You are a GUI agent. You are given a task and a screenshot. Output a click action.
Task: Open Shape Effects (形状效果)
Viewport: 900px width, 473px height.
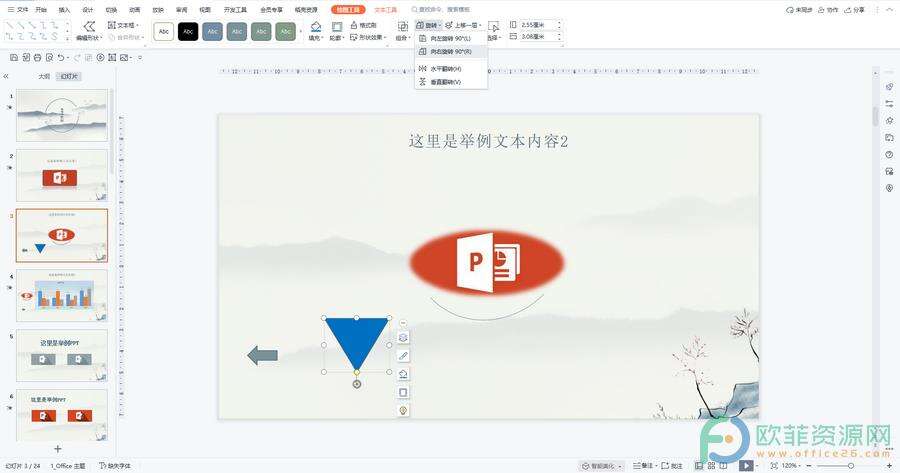pos(368,37)
